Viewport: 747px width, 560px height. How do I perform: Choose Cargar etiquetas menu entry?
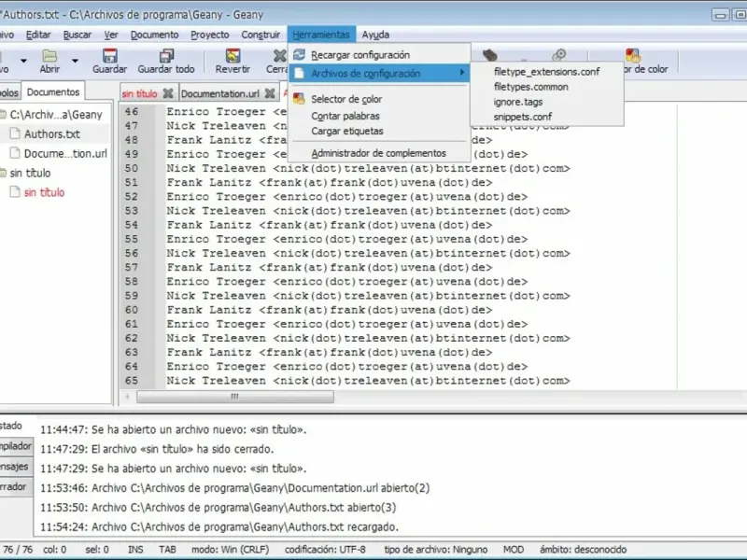[x=379, y=131]
